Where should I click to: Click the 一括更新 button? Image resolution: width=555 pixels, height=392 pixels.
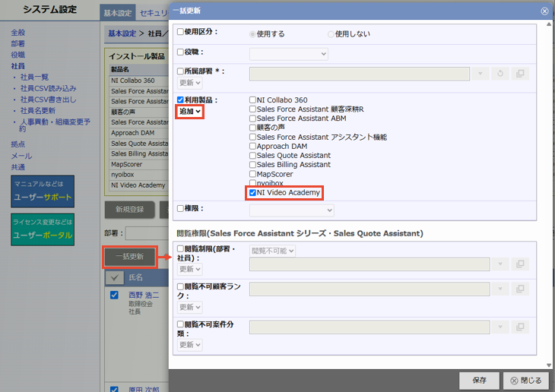pyautogui.click(x=129, y=257)
